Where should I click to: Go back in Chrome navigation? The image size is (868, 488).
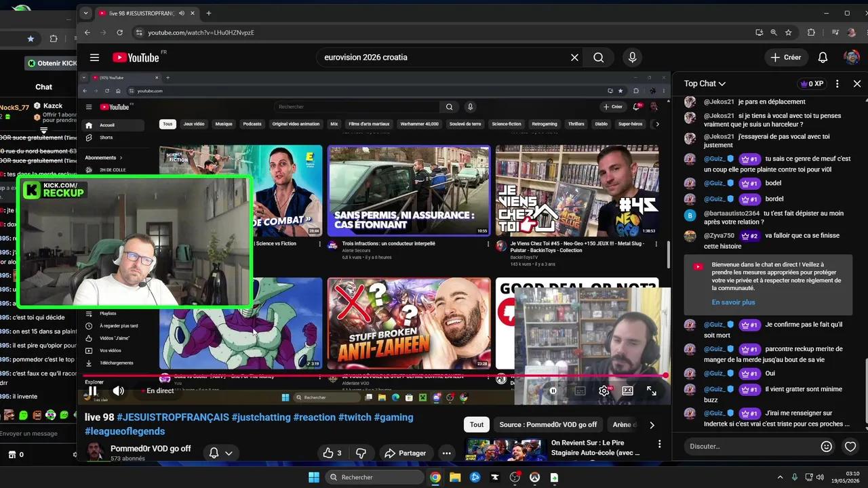[x=87, y=33]
